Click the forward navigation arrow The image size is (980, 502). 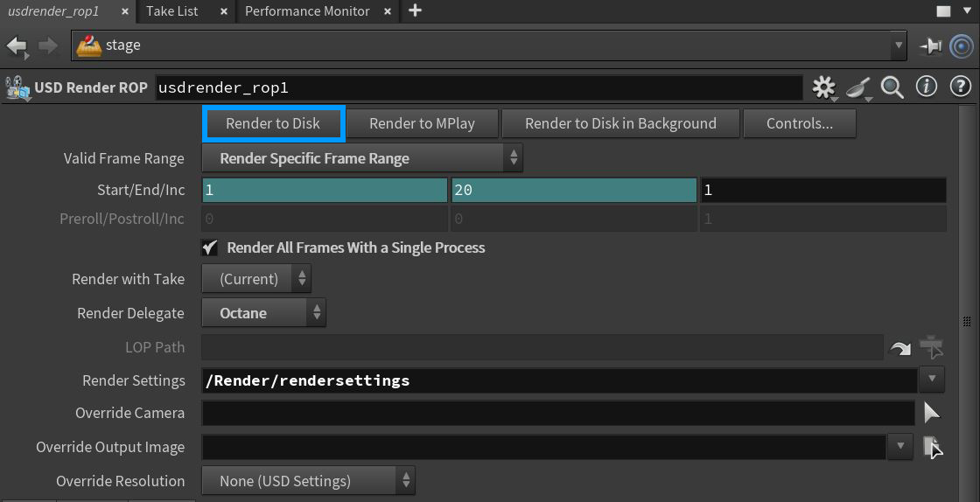[x=48, y=45]
